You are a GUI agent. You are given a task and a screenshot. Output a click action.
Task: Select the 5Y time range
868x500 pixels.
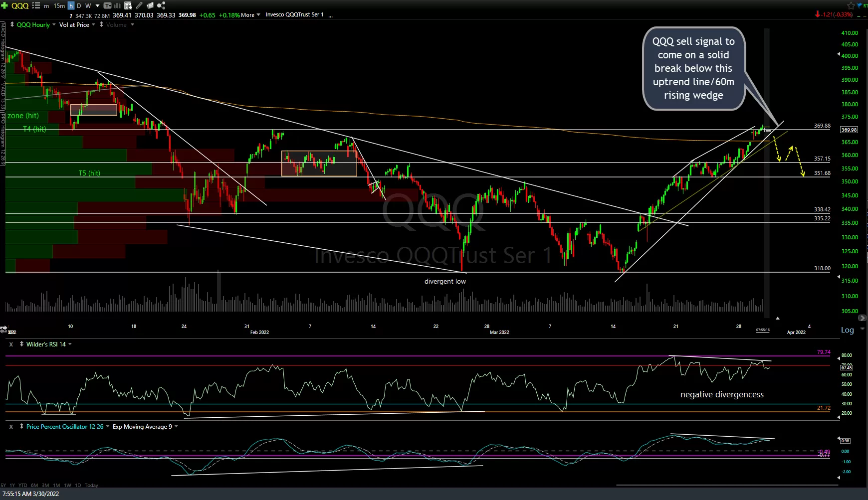(x=3, y=486)
